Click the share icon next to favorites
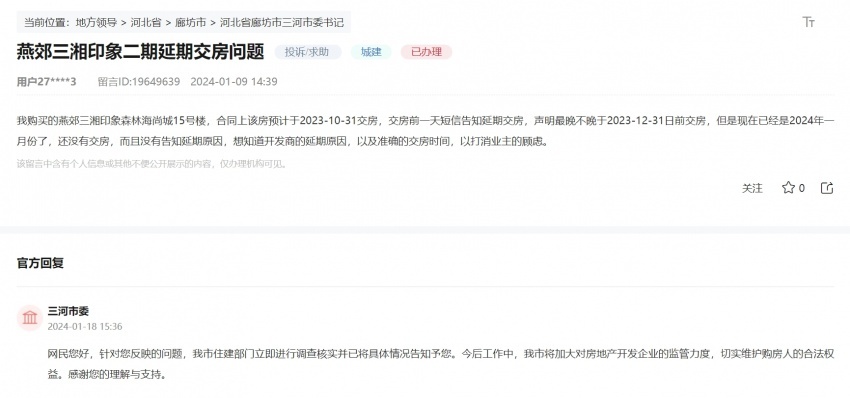 point(827,188)
